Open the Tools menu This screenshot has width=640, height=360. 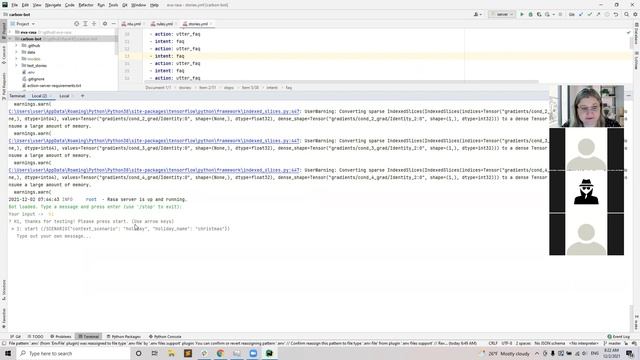[113, 5]
